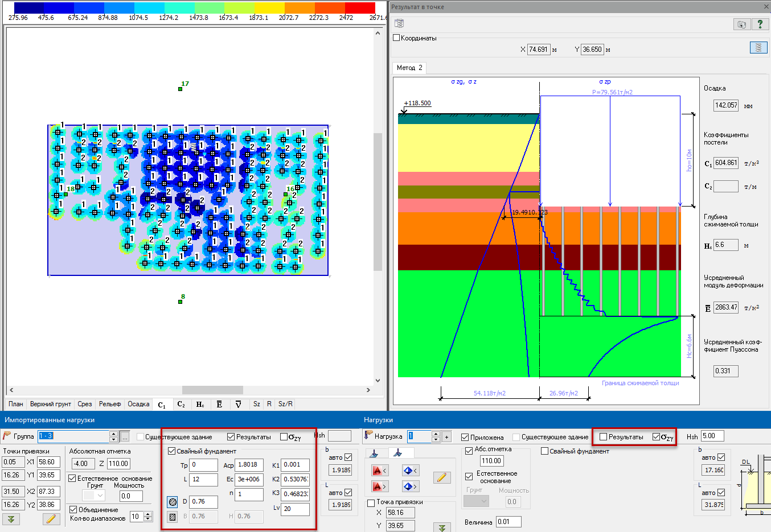
Task: Enable the Координаты checkbox
Action: 397,38
